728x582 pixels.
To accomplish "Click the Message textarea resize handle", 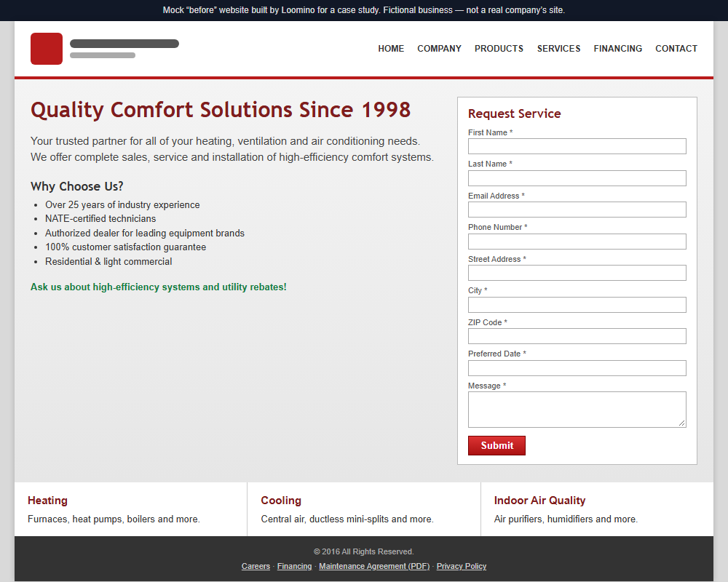I will click(682, 423).
